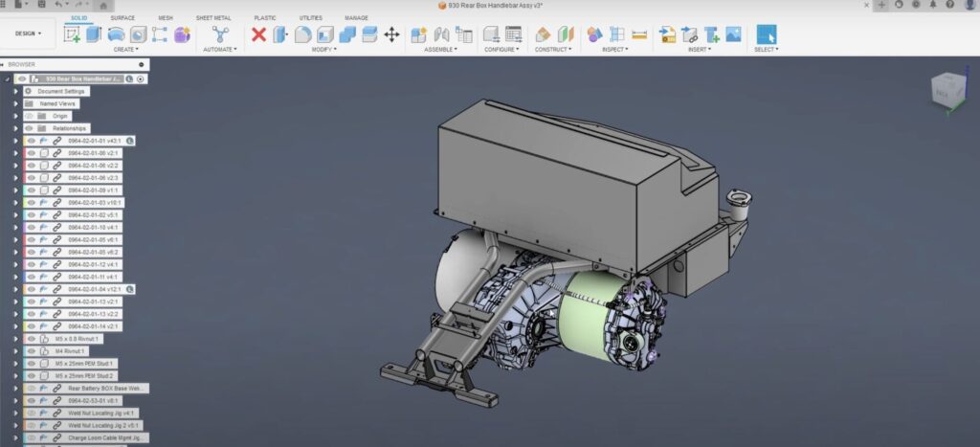Expand the Document Settings tree node

tap(16, 91)
